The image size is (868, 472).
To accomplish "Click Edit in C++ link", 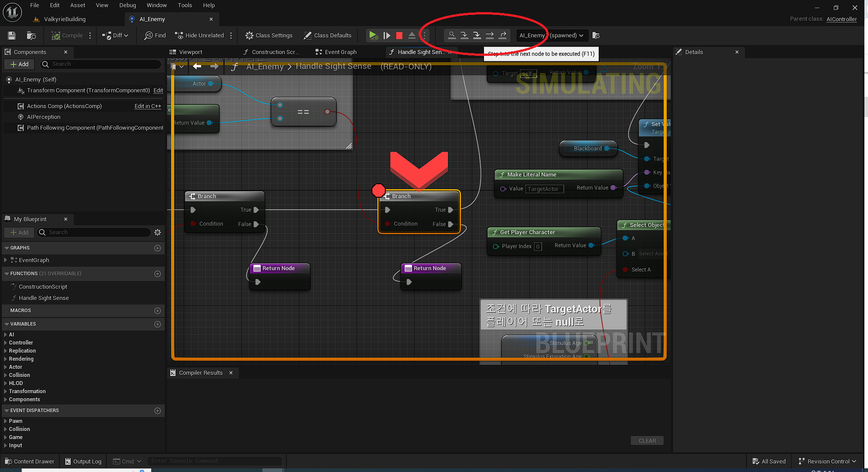I will pos(148,106).
